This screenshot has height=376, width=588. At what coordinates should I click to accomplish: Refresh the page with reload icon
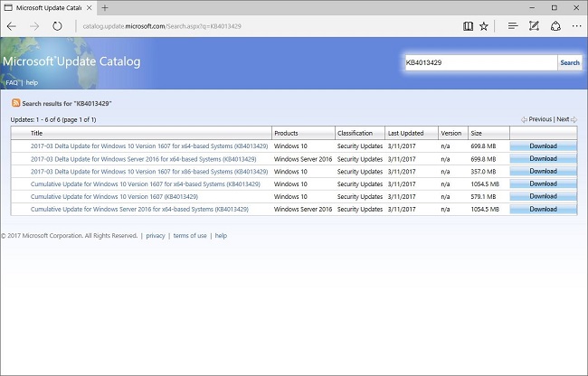click(57, 26)
